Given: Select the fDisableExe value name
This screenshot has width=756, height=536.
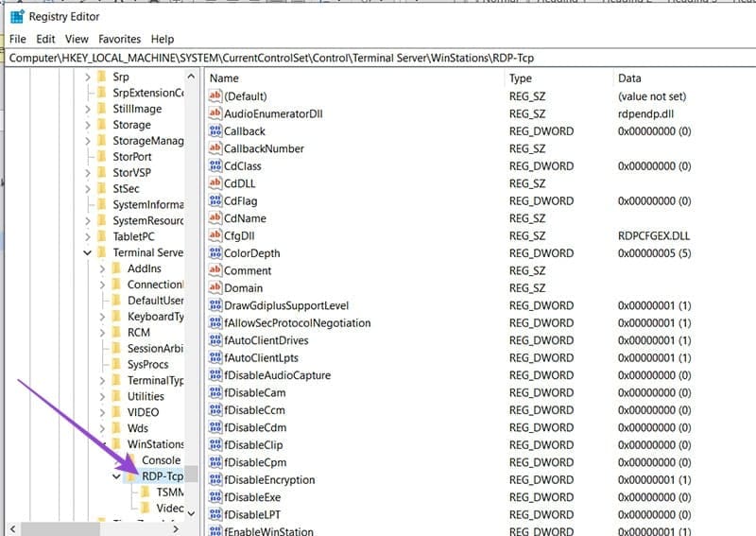Looking at the screenshot, I should pyautogui.click(x=252, y=497).
